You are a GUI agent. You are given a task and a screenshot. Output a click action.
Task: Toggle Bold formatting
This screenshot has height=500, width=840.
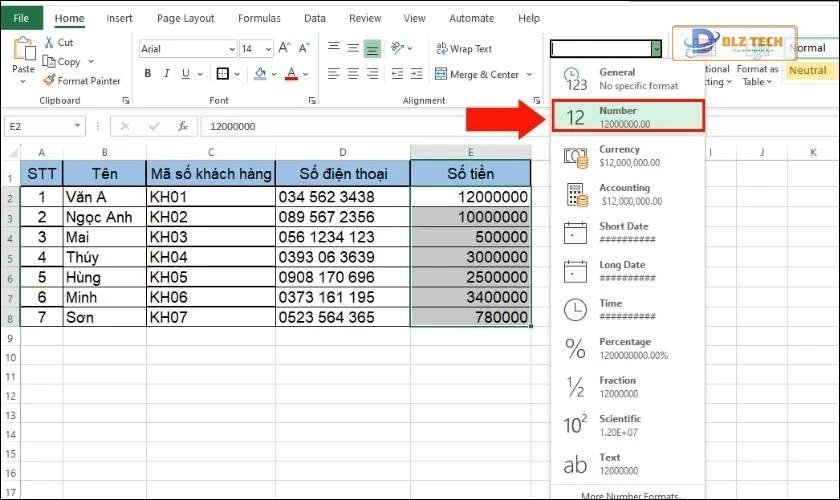(x=148, y=74)
